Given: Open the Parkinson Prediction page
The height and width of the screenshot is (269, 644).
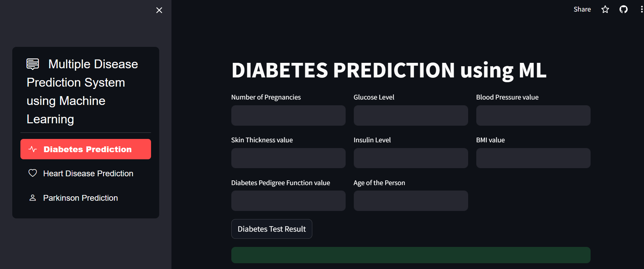Looking at the screenshot, I should pyautogui.click(x=81, y=198).
